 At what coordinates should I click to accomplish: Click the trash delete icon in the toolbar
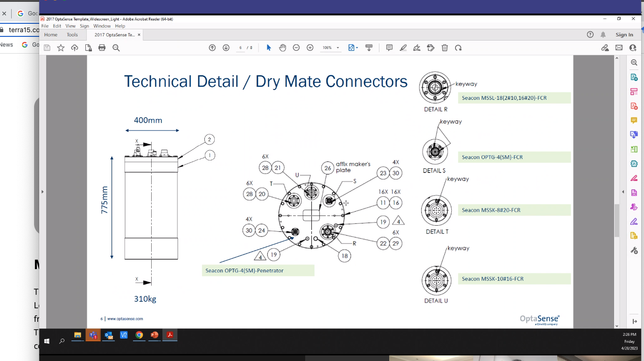click(x=445, y=48)
